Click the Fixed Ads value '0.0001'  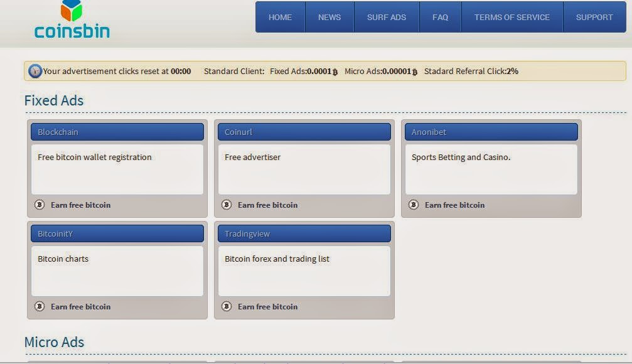point(319,72)
